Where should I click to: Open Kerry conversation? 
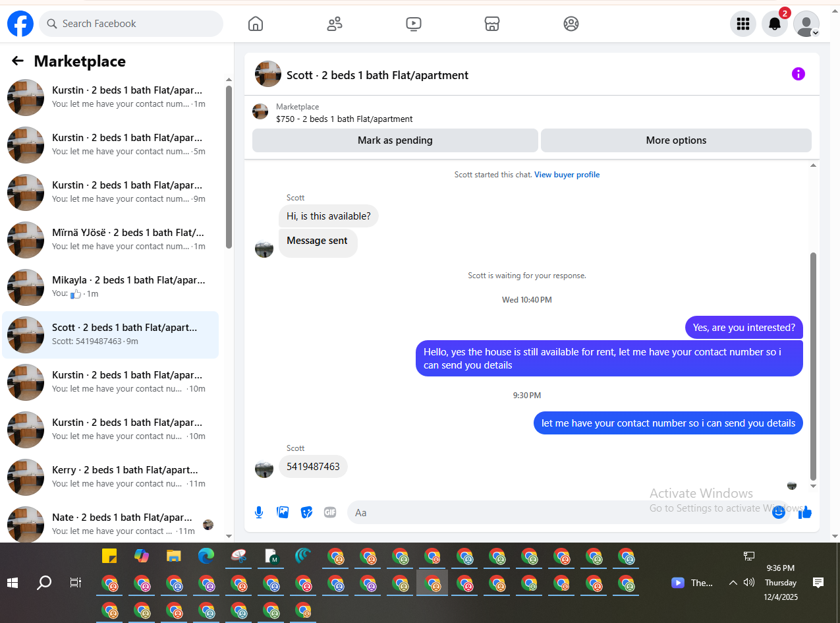111,477
